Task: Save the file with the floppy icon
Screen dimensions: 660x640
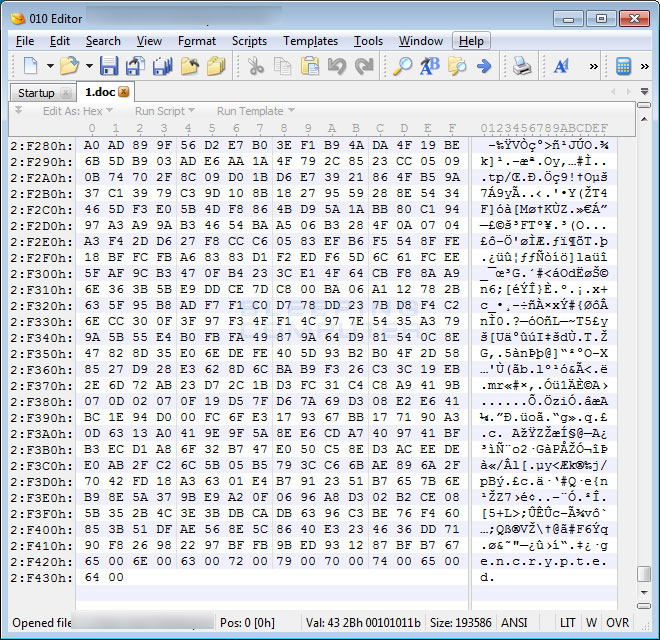Action: [109, 66]
